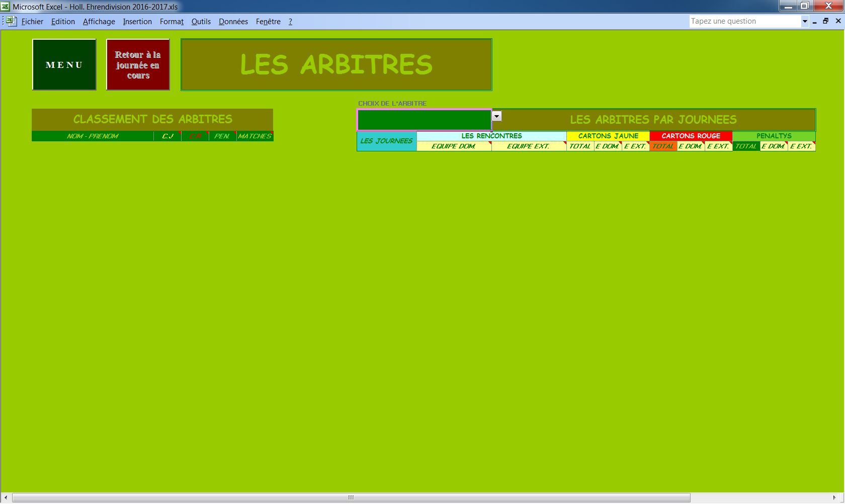
Task: Open the Fichier menu
Action: tap(32, 22)
